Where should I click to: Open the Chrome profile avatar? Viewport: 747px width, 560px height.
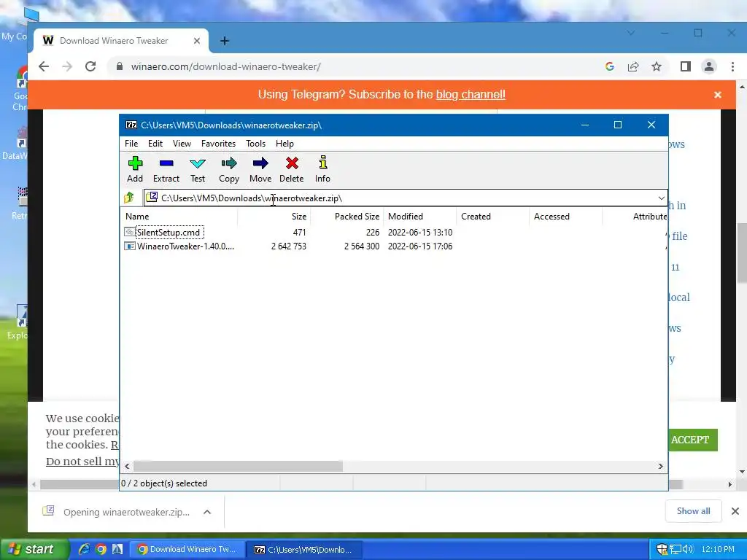(709, 66)
